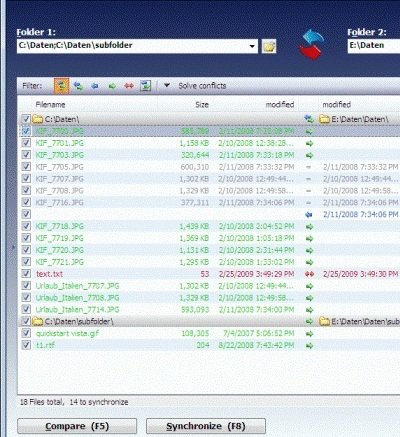
Task: Click the date 7/4/2007 5:06:52 PM
Action: tap(259, 333)
